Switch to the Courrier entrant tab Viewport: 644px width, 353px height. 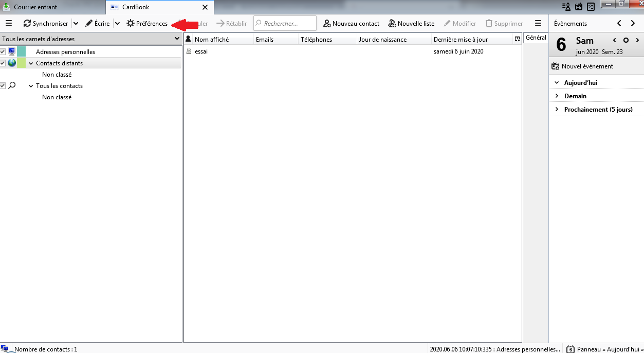(35, 7)
